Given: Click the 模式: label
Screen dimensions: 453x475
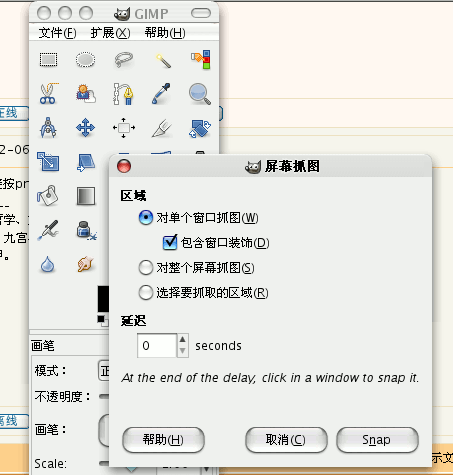Looking at the screenshot, I should (50, 371).
